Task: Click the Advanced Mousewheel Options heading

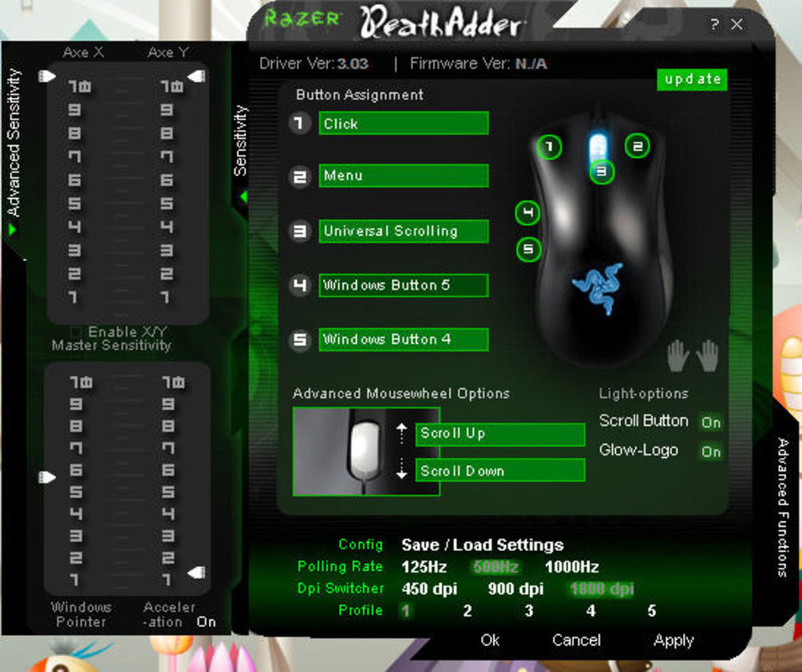Action: click(x=401, y=393)
